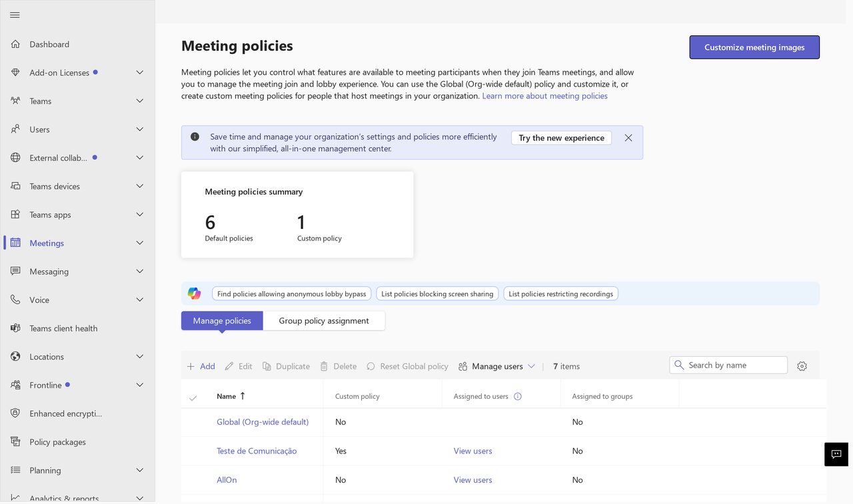Click the Teams sidebar icon
Image resolution: width=853 pixels, height=504 pixels.
click(x=15, y=101)
